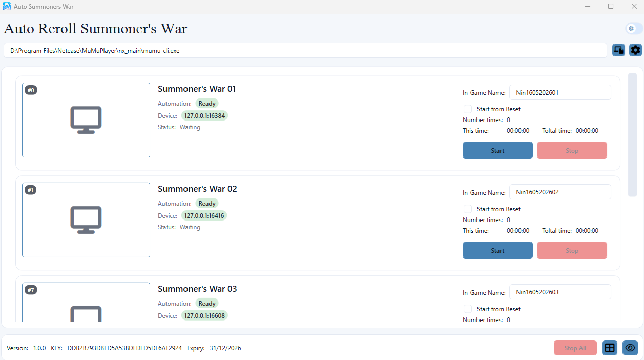This screenshot has height=360, width=644.
Task: Click the version number 1.0.0
Action: 39,348
